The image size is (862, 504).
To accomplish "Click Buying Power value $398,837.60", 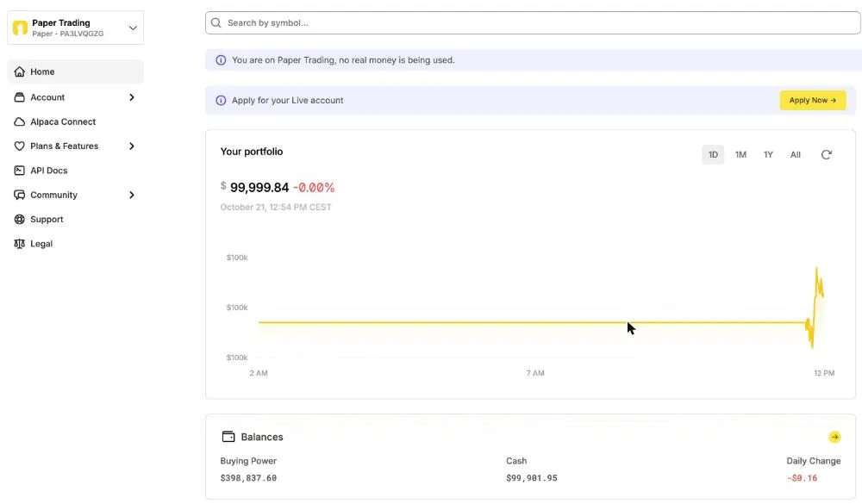I will 248,478.
